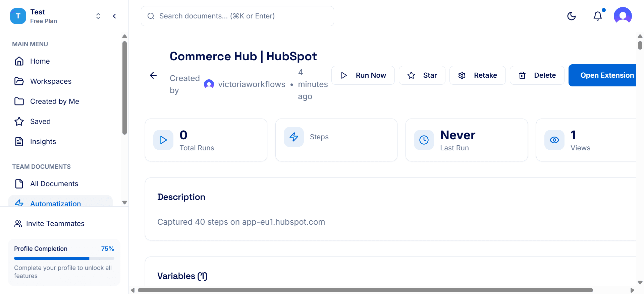Click the Retake button
The image size is (644, 294).
478,75
